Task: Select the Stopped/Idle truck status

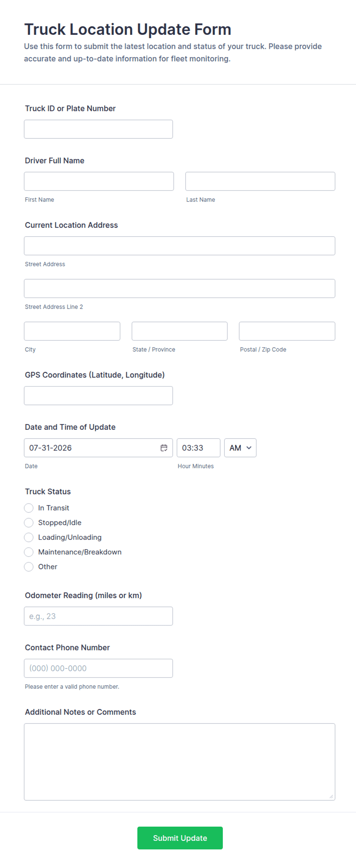Action: point(29,523)
